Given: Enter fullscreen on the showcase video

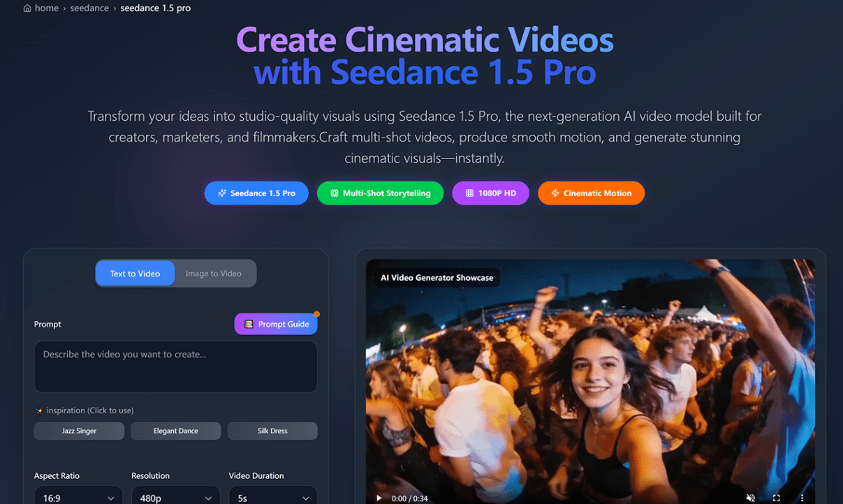Looking at the screenshot, I should [775, 498].
